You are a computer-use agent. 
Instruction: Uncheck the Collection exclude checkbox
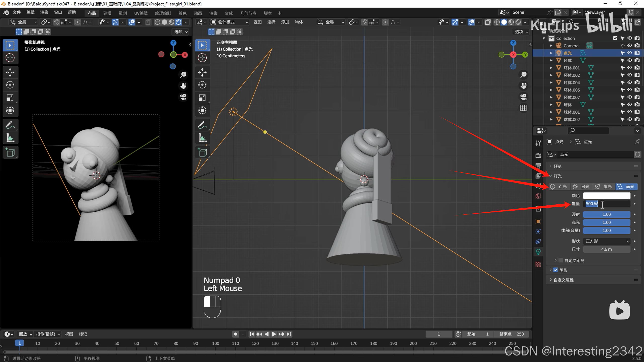[x=615, y=38]
